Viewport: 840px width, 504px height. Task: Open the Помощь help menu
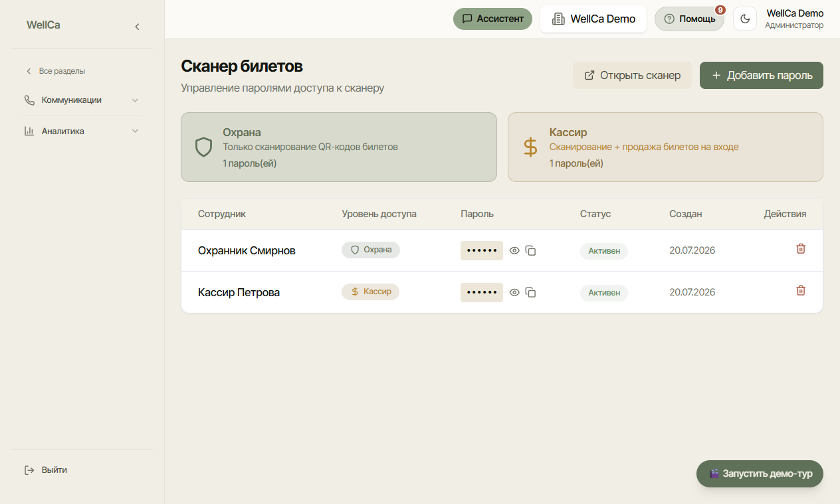coord(689,19)
